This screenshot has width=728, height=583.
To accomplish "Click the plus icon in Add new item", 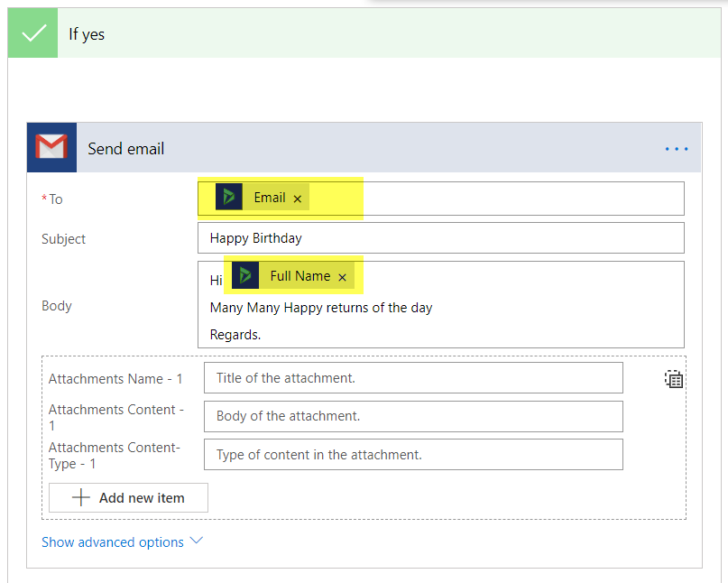I will coord(81,497).
